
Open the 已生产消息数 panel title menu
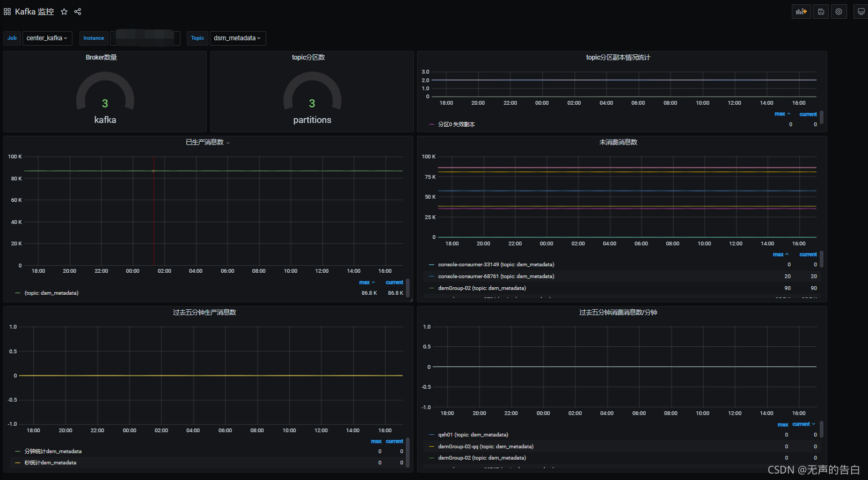pyautogui.click(x=208, y=142)
